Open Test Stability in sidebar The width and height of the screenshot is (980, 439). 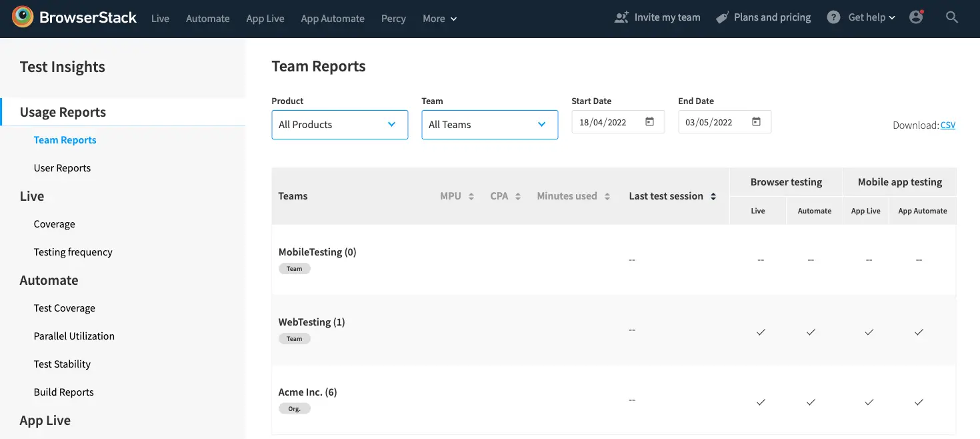click(62, 364)
